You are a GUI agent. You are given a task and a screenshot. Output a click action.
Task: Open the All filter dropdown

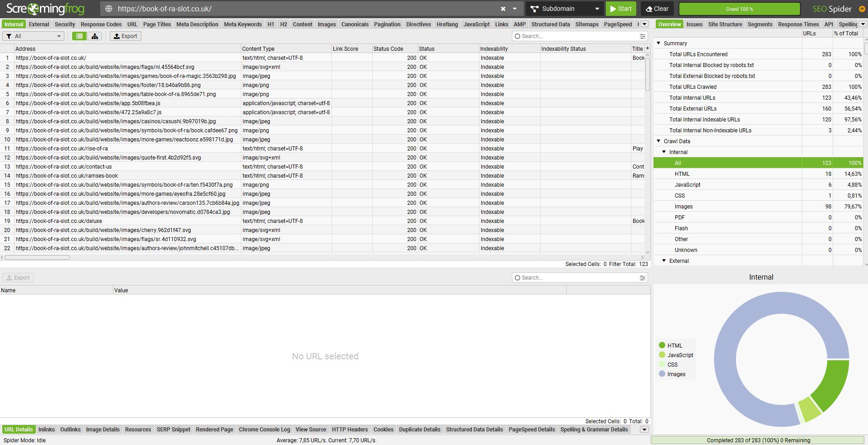33,36
